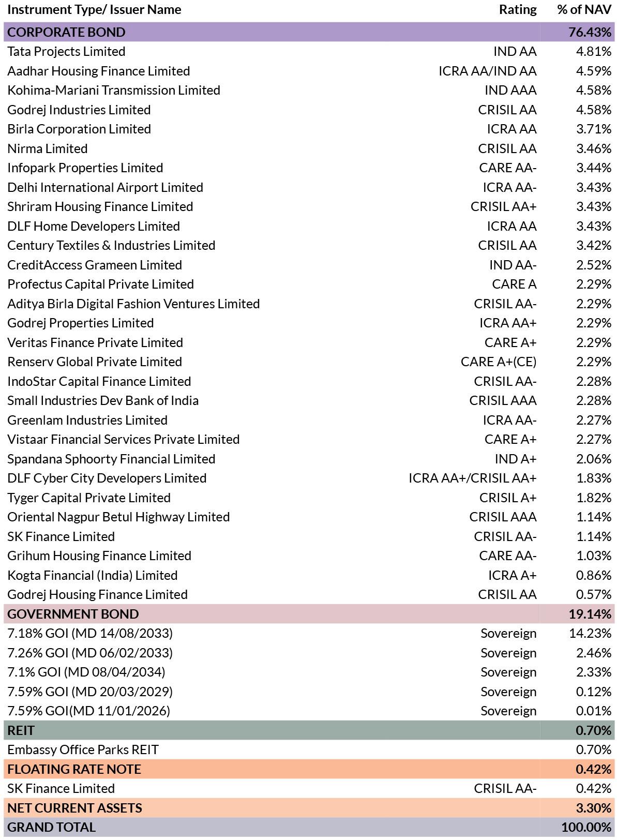Click 7.18% GOI (MD 14/08/2033) entry

pos(90,634)
